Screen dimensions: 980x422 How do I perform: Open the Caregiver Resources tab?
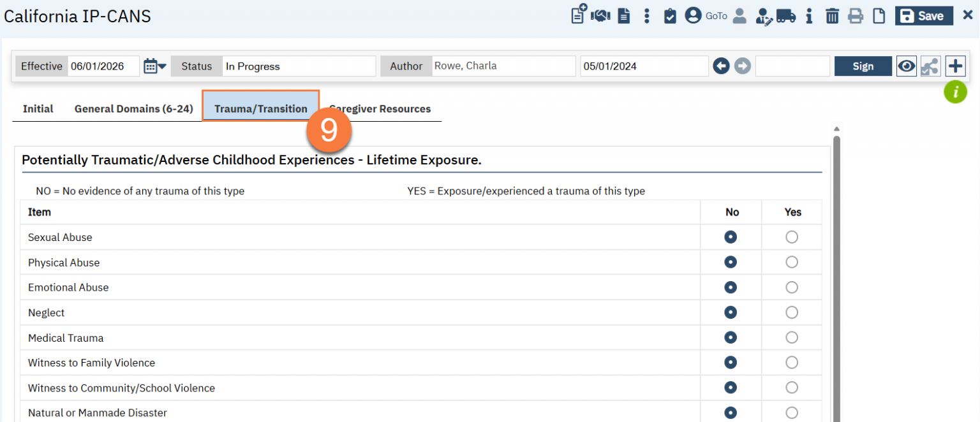(x=380, y=108)
